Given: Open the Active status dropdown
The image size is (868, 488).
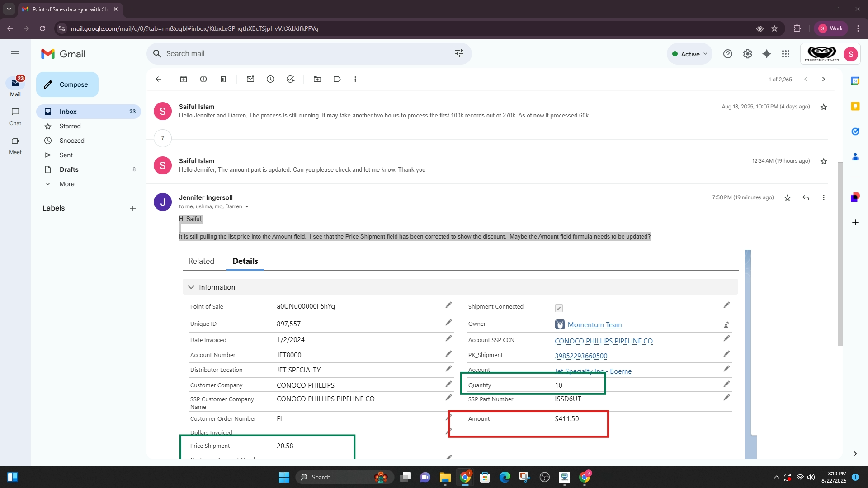Looking at the screenshot, I should 689,54.
